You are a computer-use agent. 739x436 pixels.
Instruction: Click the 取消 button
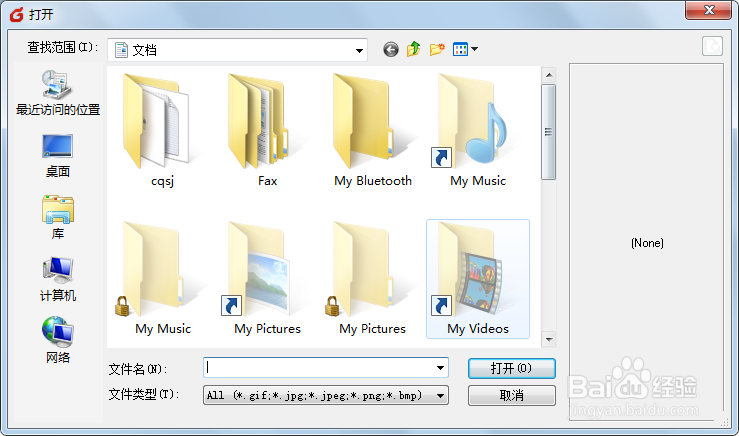(x=512, y=395)
